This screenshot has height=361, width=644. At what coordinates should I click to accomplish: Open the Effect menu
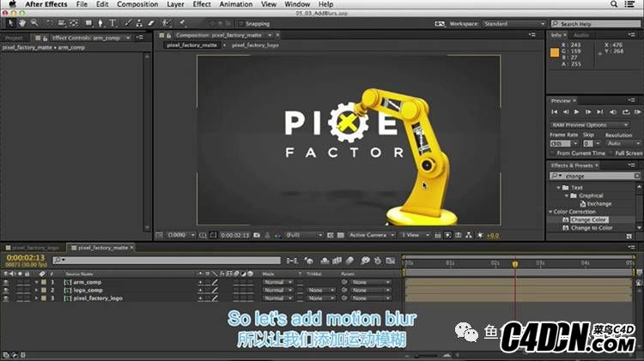coord(202,4)
